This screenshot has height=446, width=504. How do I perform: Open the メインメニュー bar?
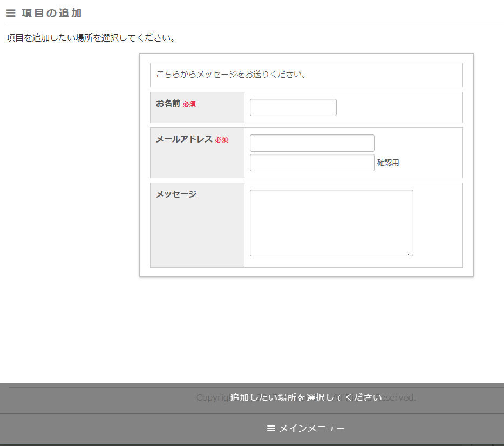click(306, 428)
